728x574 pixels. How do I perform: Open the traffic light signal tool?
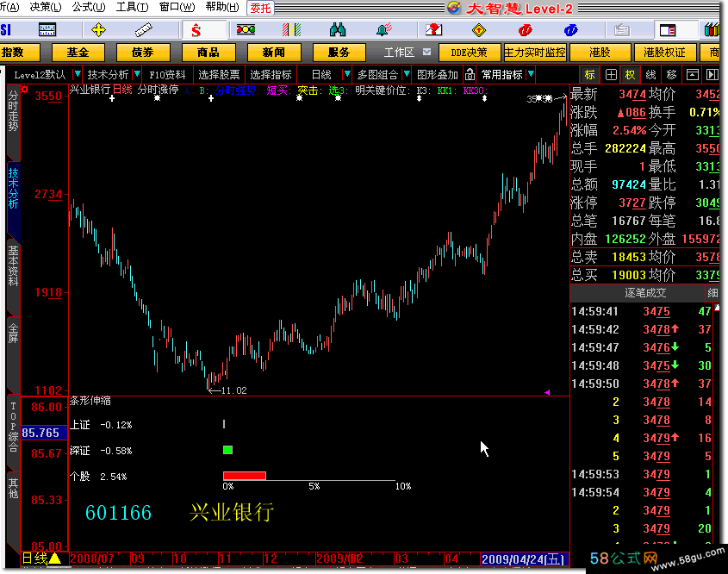246,30
